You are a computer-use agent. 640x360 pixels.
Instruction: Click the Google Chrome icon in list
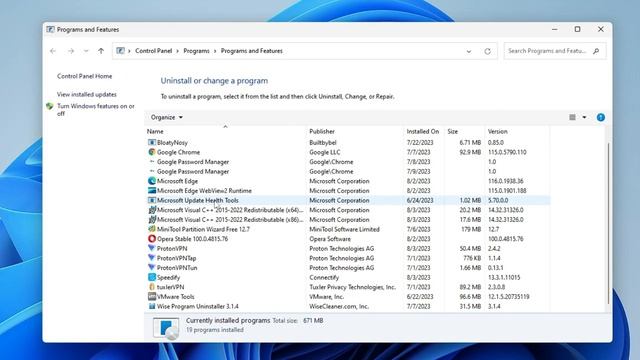(x=152, y=152)
